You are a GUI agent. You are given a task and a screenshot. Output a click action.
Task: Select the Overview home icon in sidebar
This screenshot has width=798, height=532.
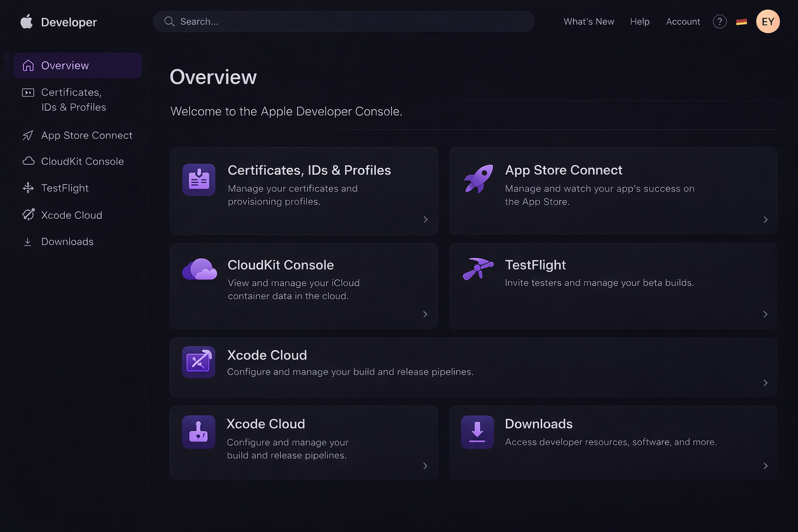click(28, 65)
